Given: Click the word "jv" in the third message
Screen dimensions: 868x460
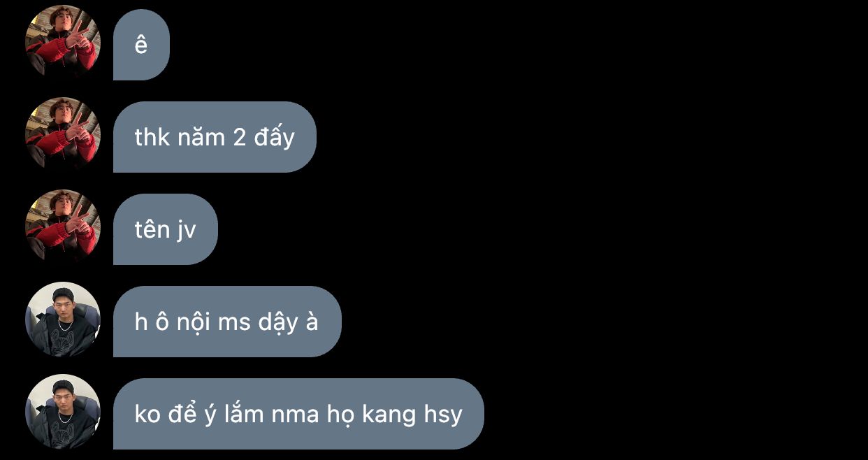Looking at the screenshot, I should tap(186, 231).
